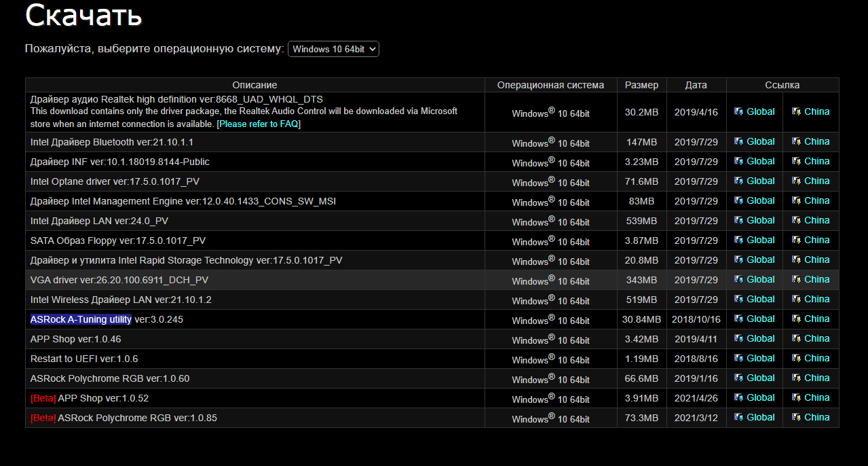Image resolution: width=868 pixels, height=466 pixels.
Task: Click download icon beside Intel Bluetooth China link
Action: pos(796,142)
